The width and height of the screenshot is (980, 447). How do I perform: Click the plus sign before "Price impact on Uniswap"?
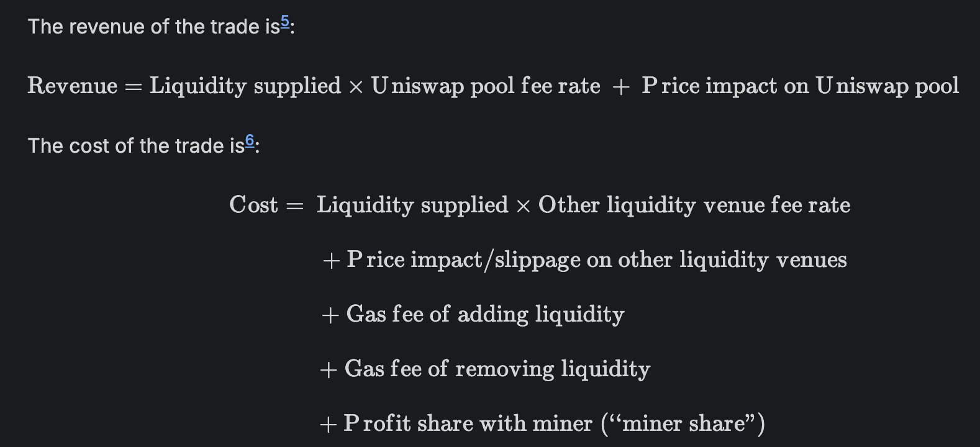(x=620, y=88)
